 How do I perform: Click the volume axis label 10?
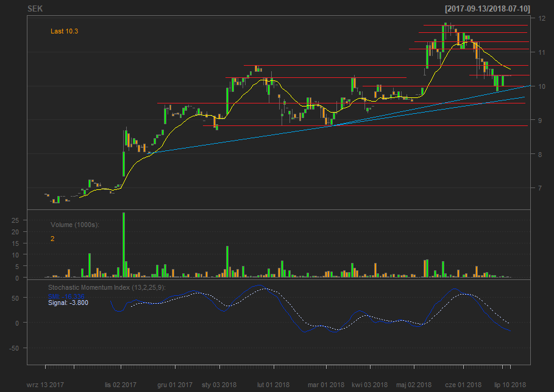point(15,255)
